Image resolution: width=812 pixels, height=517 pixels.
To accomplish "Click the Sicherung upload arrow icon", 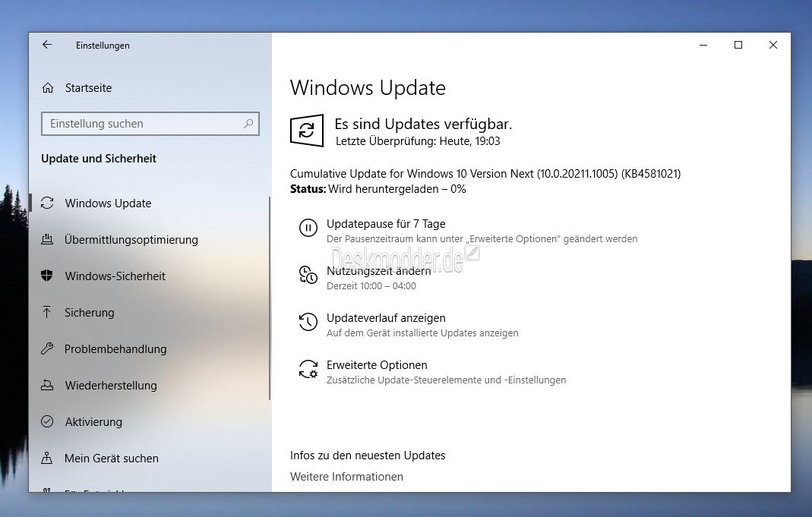I will pyautogui.click(x=46, y=312).
